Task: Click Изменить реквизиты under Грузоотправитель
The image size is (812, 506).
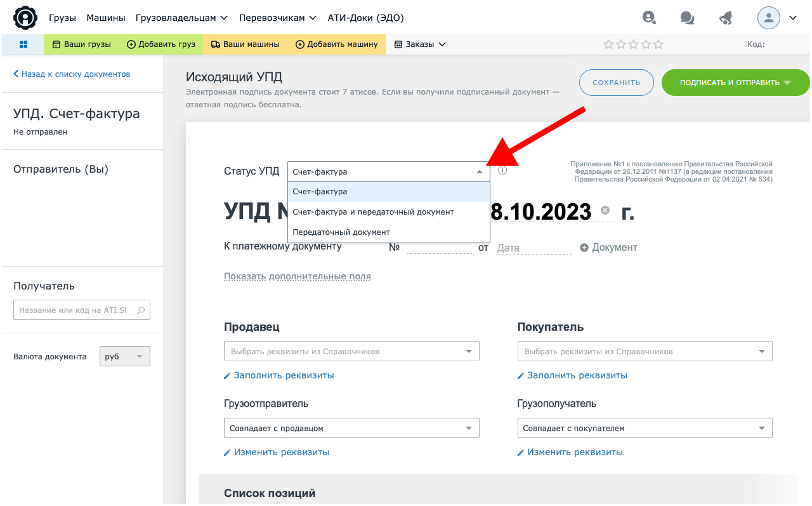Action: pos(277,453)
